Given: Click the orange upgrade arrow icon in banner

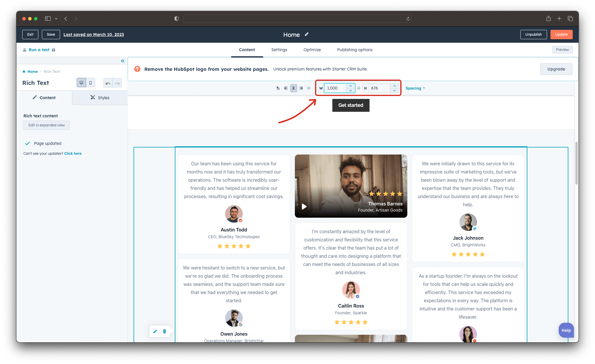Looking at the screenshot, I should 137,69.
